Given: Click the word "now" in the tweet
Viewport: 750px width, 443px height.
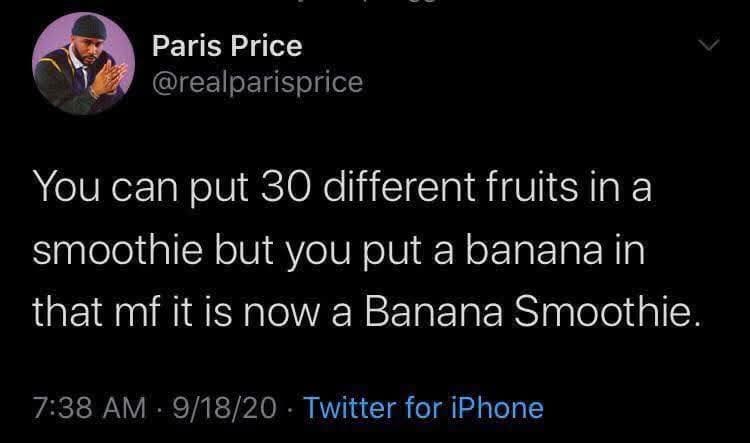Looking at the screenshot, I should coord(292,312).
